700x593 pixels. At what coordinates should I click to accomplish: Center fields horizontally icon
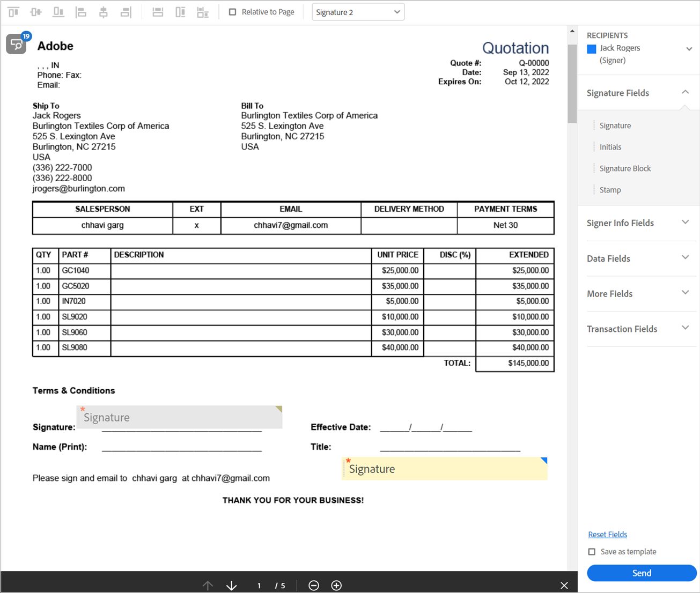[104, 12]
